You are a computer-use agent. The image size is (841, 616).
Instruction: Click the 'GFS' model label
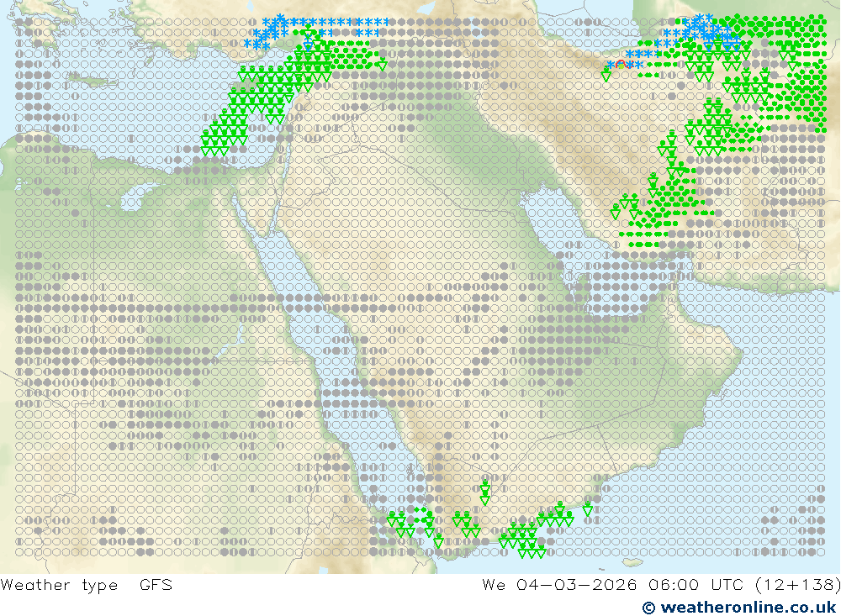click(156, 584)
